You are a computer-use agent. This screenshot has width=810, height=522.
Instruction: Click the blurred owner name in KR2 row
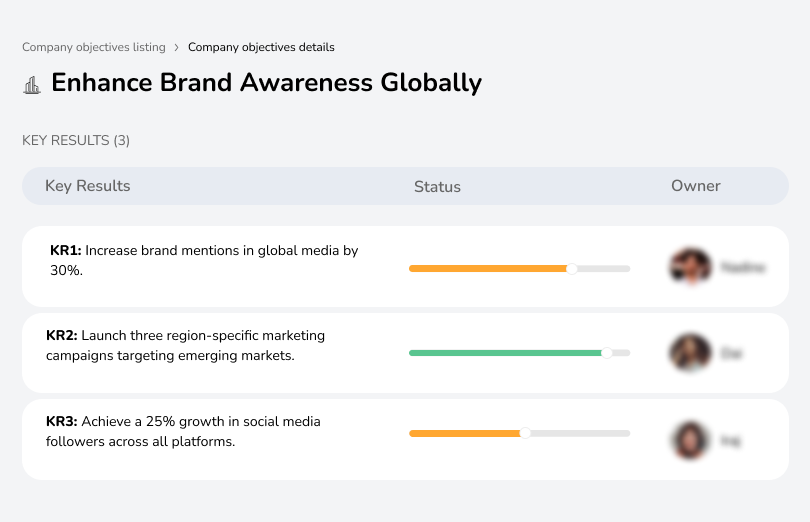pyautogui.click(x=731, y=354)
